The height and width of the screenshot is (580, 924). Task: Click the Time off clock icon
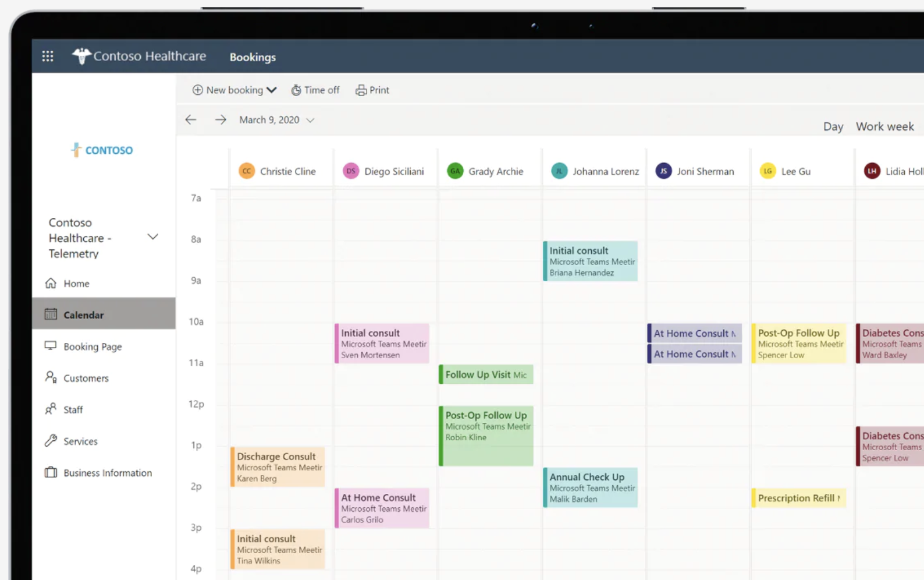coord(296,90)
